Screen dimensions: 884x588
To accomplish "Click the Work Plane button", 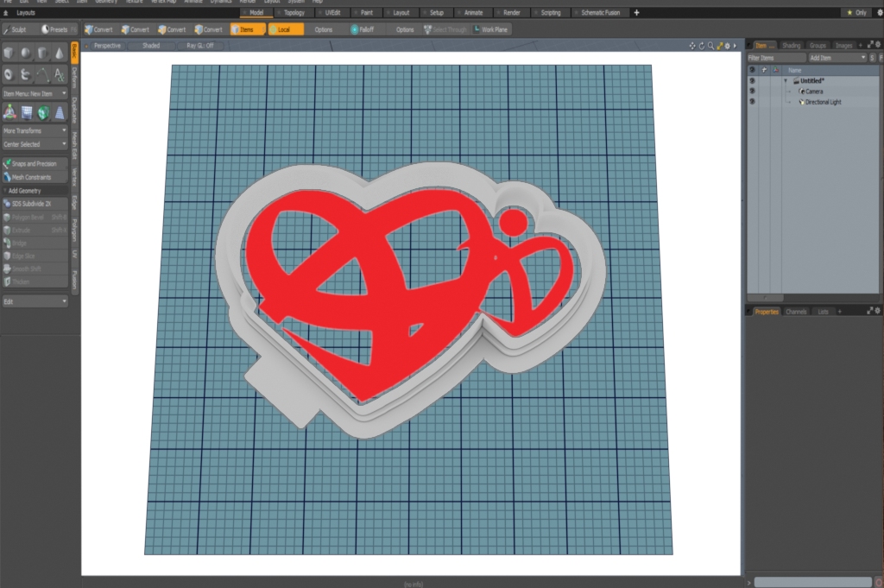I will tap(490, 29).
